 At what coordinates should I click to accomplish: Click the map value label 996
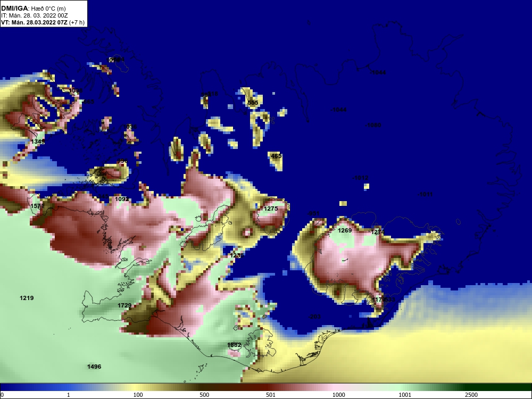122,161
